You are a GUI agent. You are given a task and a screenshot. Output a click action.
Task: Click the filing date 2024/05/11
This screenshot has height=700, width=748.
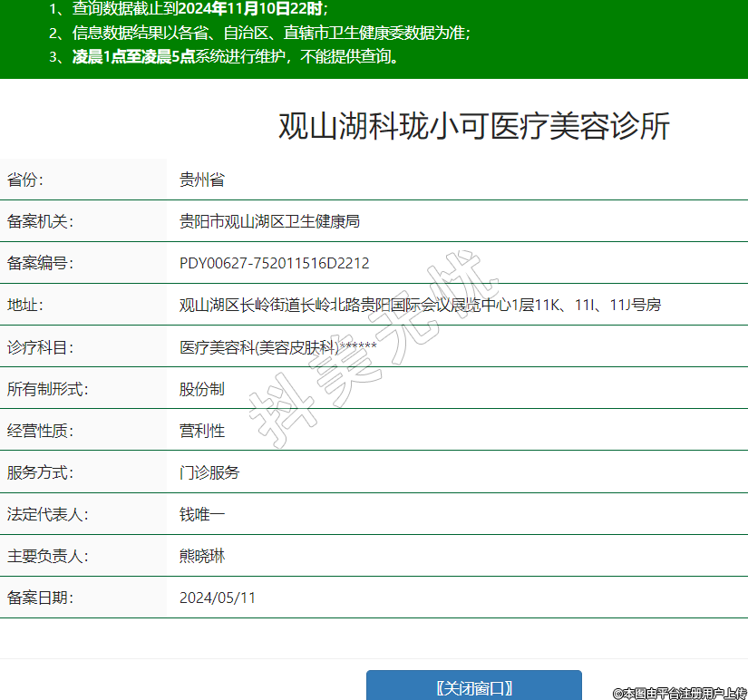coord(218,598)
